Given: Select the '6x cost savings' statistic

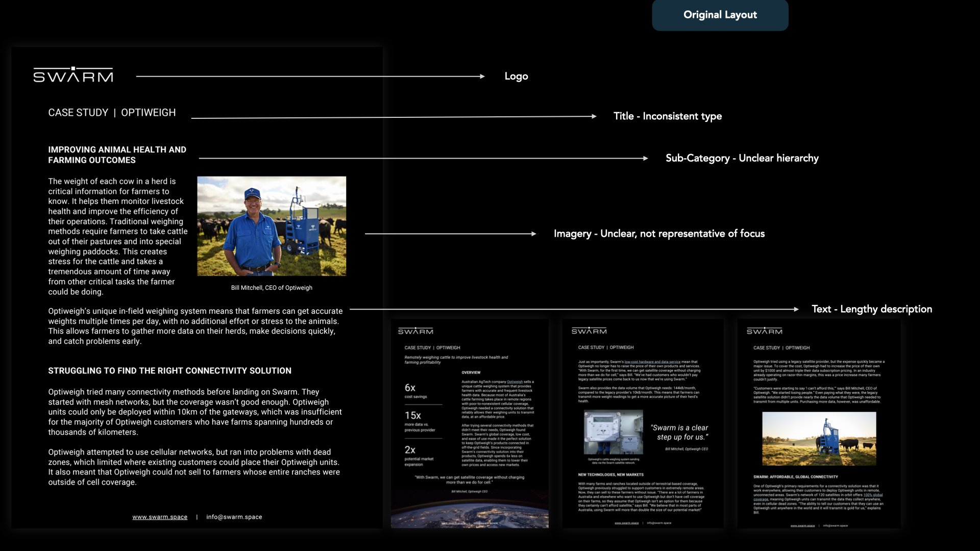Looking at the screenshot, I should 415,391.
